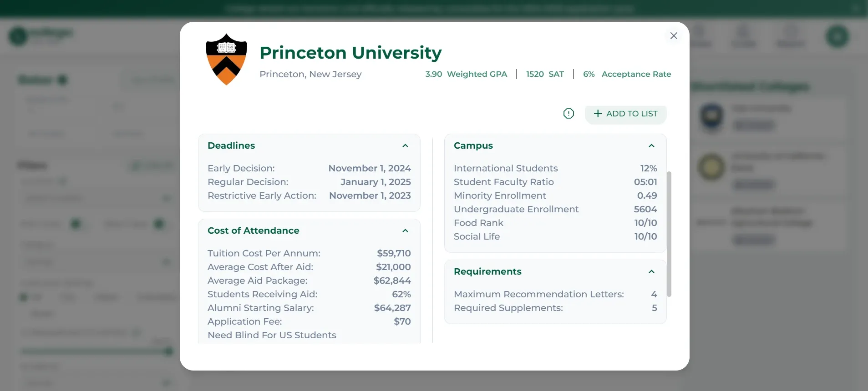Click the Princeton University title
Image resolution: width=868 pixels, height=391 pixels.
tap(350, 53)
